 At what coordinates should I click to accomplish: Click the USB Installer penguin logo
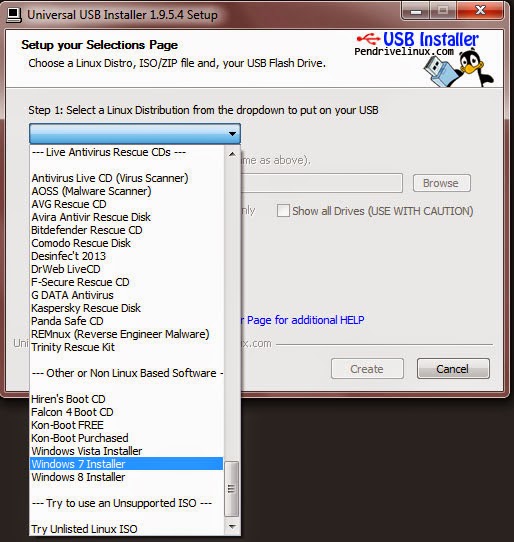425,58
